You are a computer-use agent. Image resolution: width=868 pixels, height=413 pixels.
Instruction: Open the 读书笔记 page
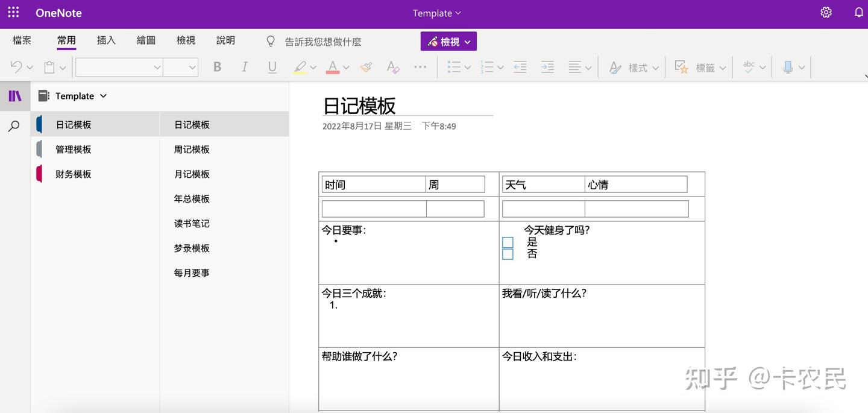click(224, 223)
